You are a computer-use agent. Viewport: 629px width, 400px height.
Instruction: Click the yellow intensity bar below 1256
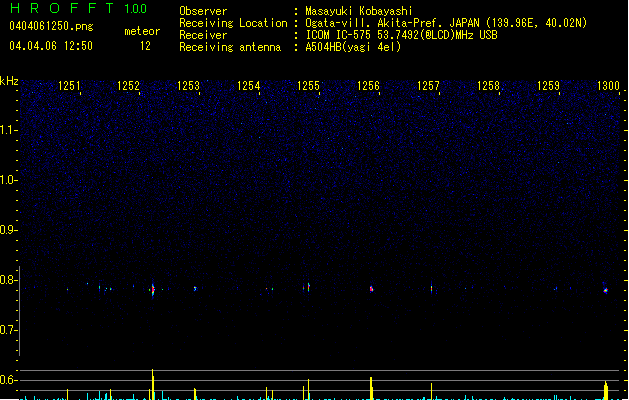(x=371, y=388)
